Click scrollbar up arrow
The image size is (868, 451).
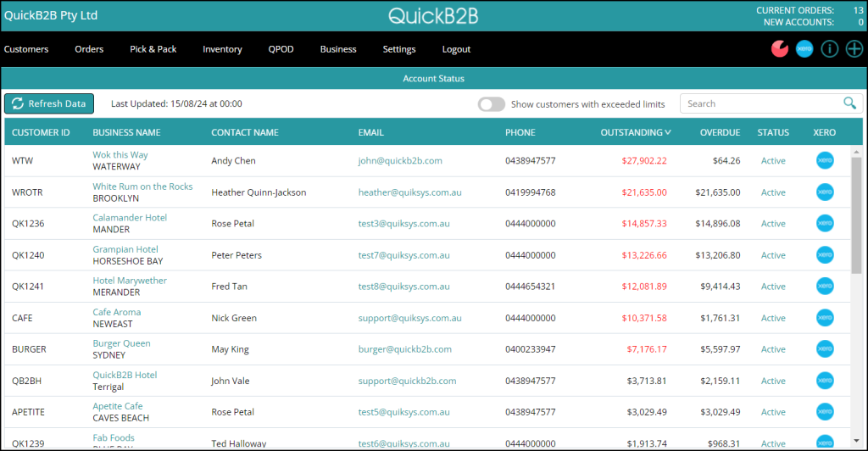pos(856,152)
